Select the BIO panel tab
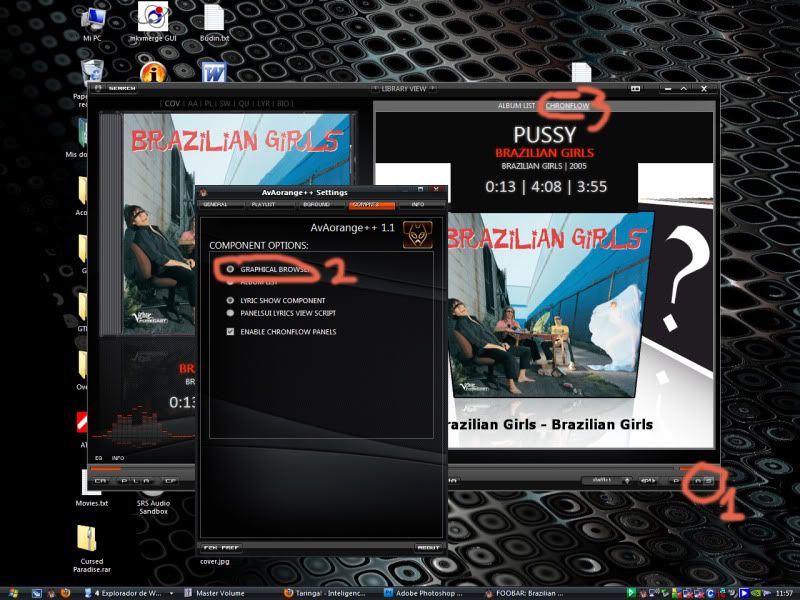The image size is (800, 600). click(x=283, y=104)
